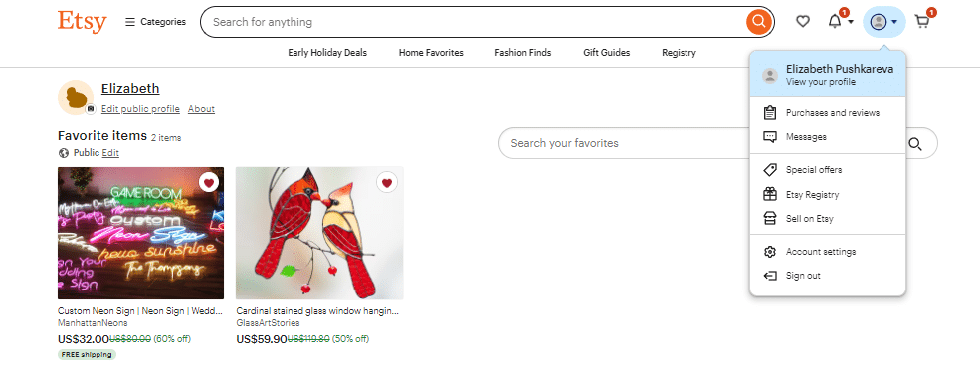Unfavorite the Custom Neon Sign item
Screen dimensions: 980x387
(x=209, y=183)
